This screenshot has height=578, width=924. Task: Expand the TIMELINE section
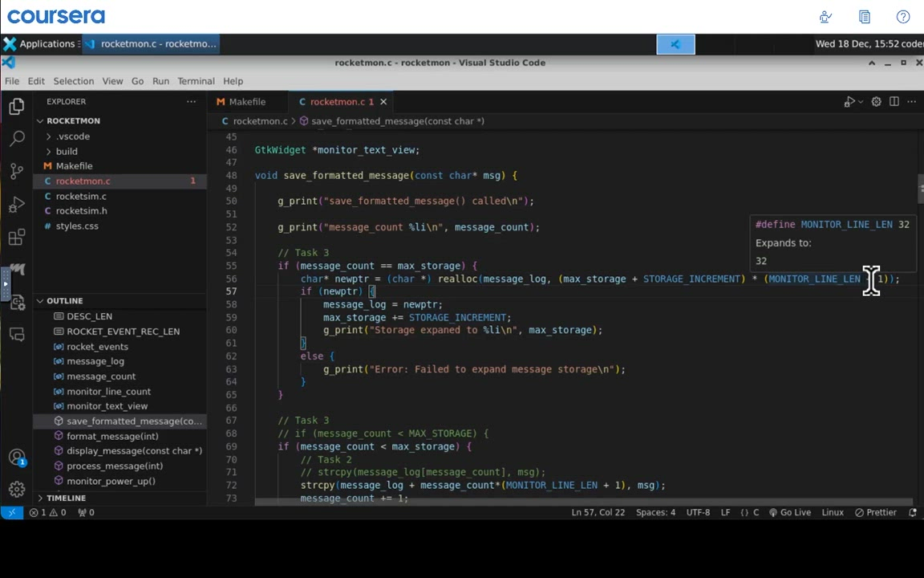[66, 498]
